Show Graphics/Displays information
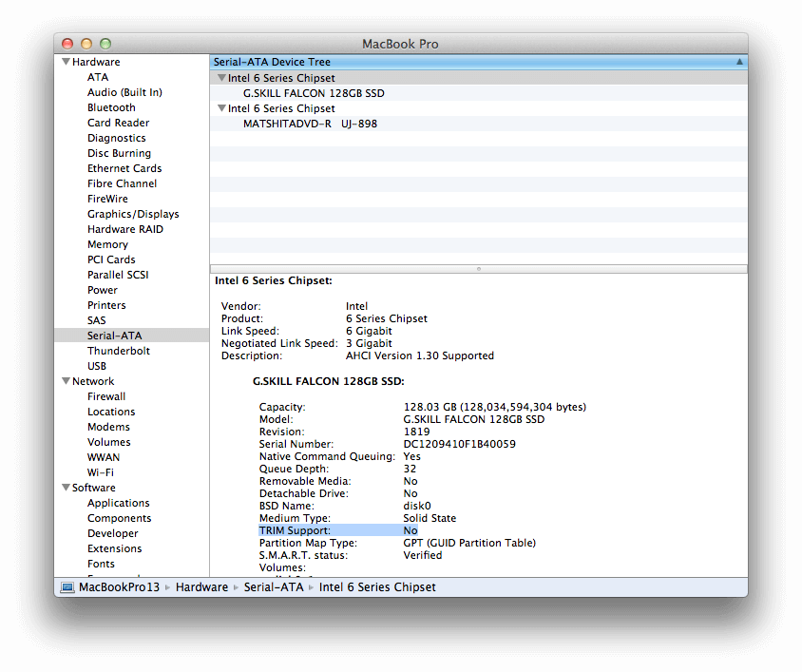The width and height of the screenshot is (802, 672). 133,214
